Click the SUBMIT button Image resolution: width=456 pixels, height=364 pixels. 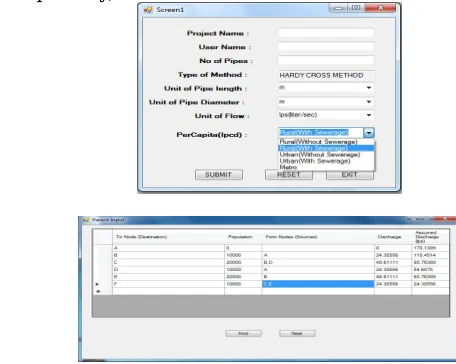tap(219, 175)
